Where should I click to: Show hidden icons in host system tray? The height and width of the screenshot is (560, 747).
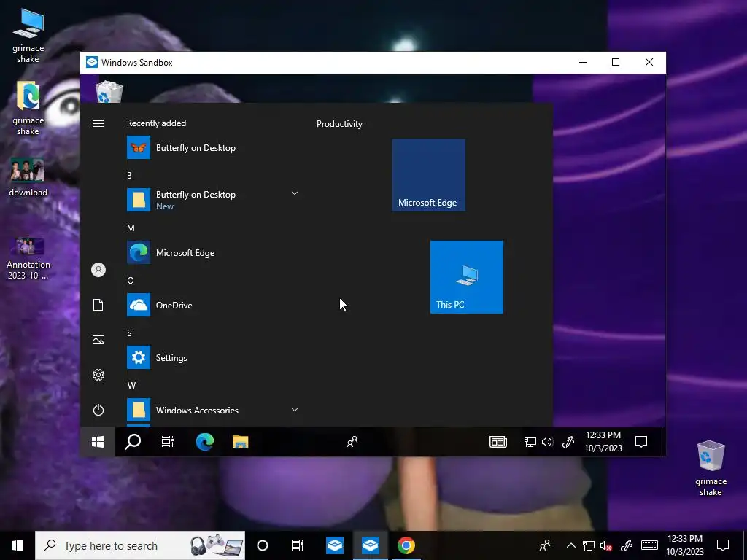tap(571, 545)
